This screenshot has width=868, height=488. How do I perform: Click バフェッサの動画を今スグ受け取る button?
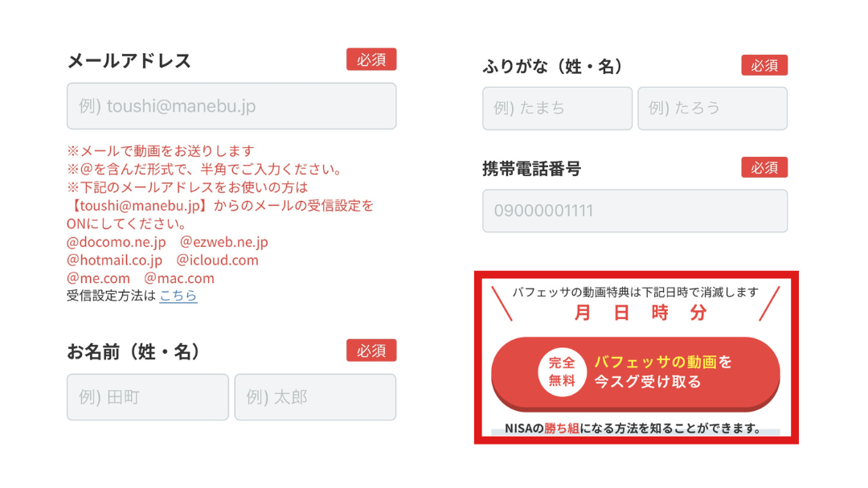coord(636,374)
